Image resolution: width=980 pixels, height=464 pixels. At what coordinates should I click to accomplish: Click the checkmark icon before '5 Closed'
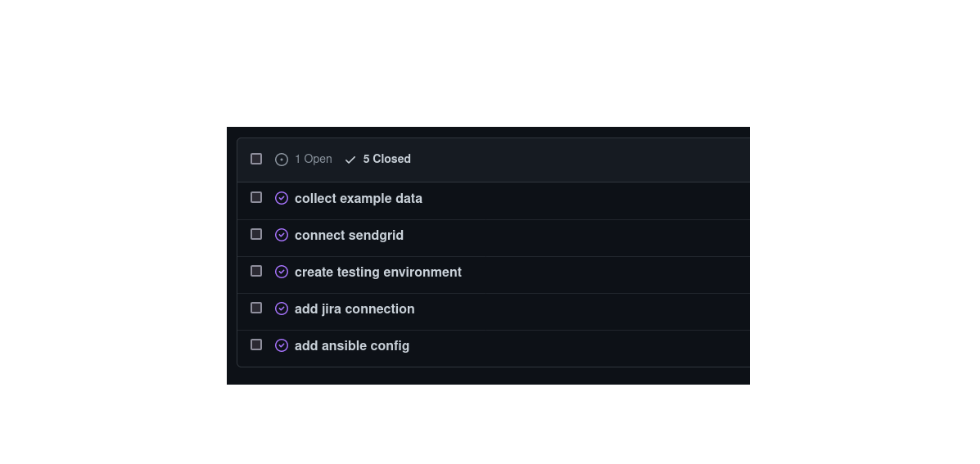click(x=350, y=160)
